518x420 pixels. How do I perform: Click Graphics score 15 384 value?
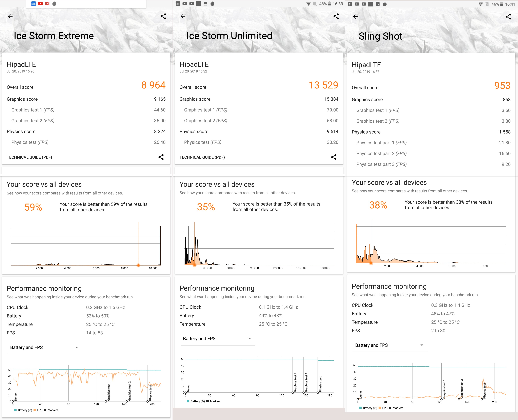(331, 99)
